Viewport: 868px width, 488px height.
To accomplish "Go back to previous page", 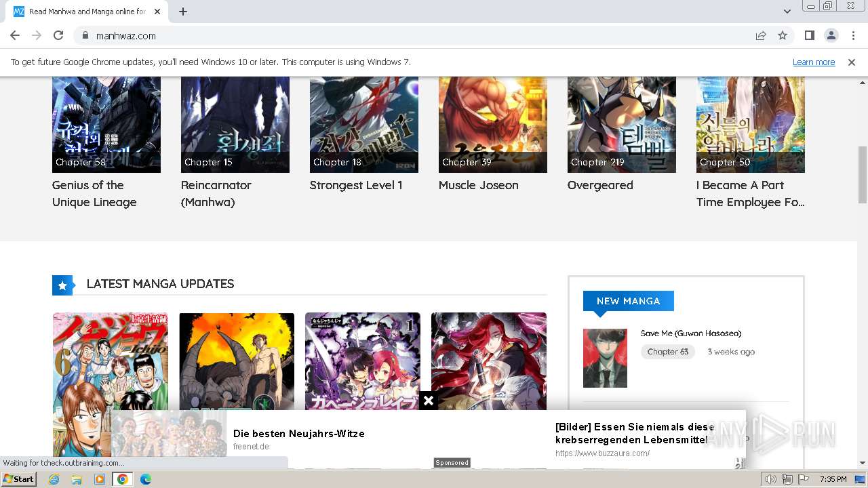I will (x=15, y=35).
